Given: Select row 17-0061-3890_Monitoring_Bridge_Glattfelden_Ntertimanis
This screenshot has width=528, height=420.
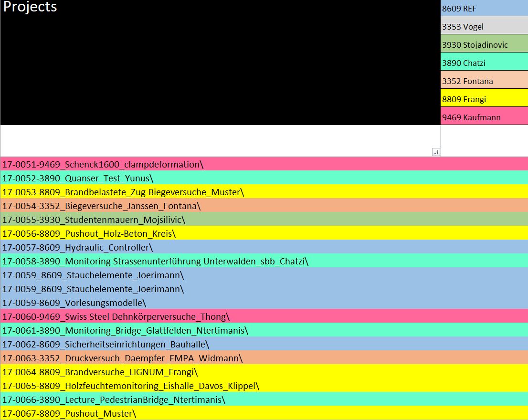Looking at the screenshot, I should click(264, 330).
